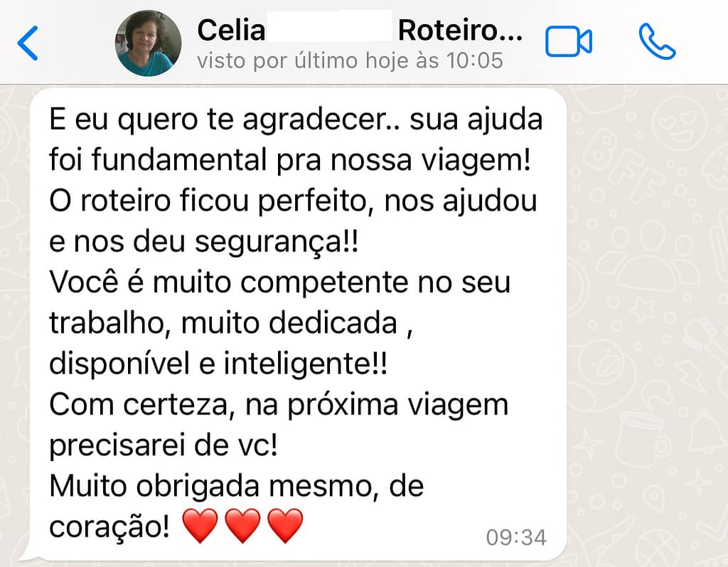This screenshot has height=567, width=728.
Task: Click the middle red heart emoji
Action: [x=243, y=525]
